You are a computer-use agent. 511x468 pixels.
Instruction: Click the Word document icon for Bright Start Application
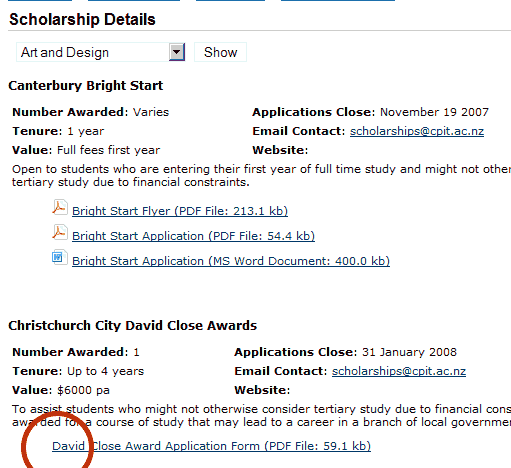tap(60, 257)
